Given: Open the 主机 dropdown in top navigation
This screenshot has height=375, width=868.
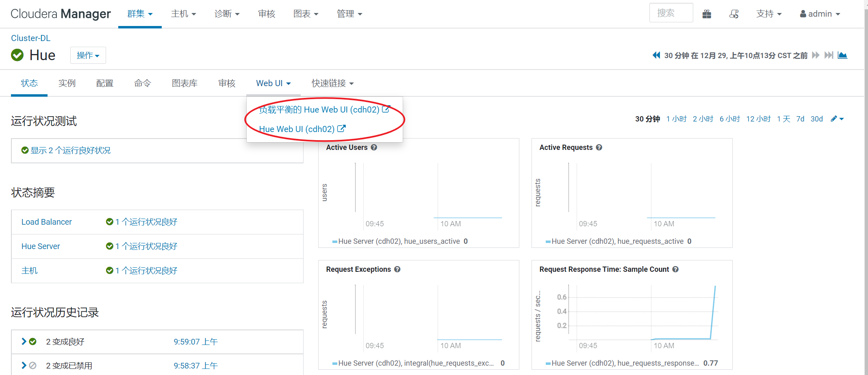Looking at the screenshot, I should 183,14.
